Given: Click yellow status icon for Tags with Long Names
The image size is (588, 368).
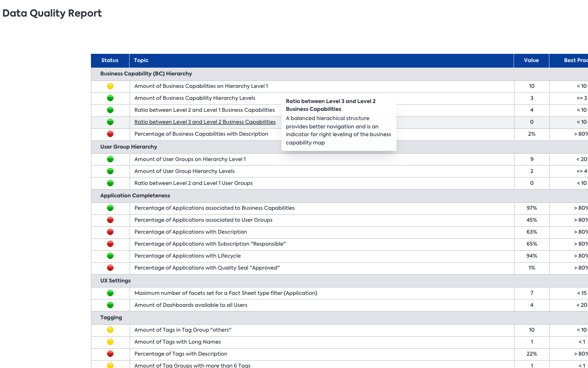Looking at the screenshot, I should coord(110,342).
